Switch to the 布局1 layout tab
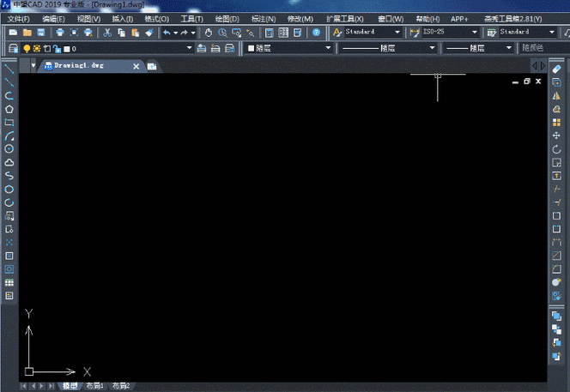 [94, 386]
